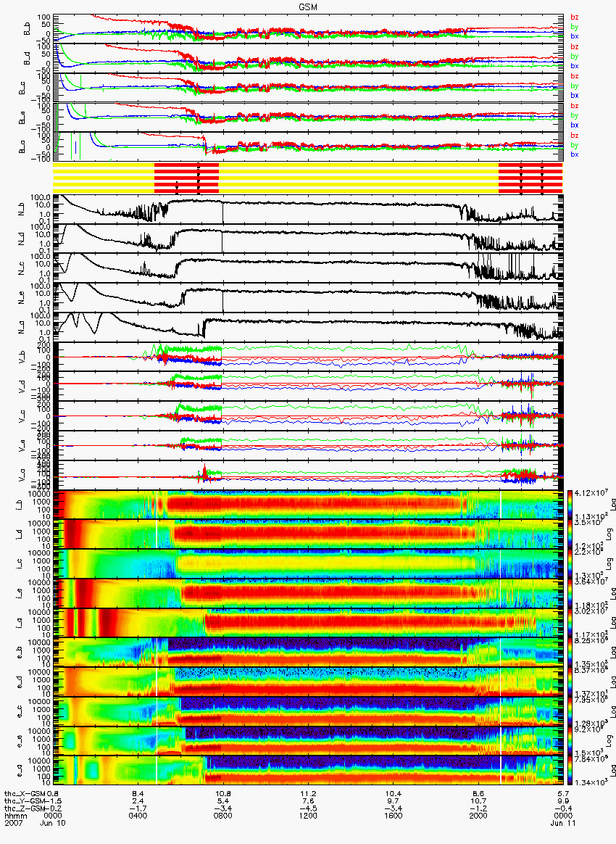This screenshot has height=844, width=616.
Task: Click the Jun 10 date label
Action: [53, 823]
